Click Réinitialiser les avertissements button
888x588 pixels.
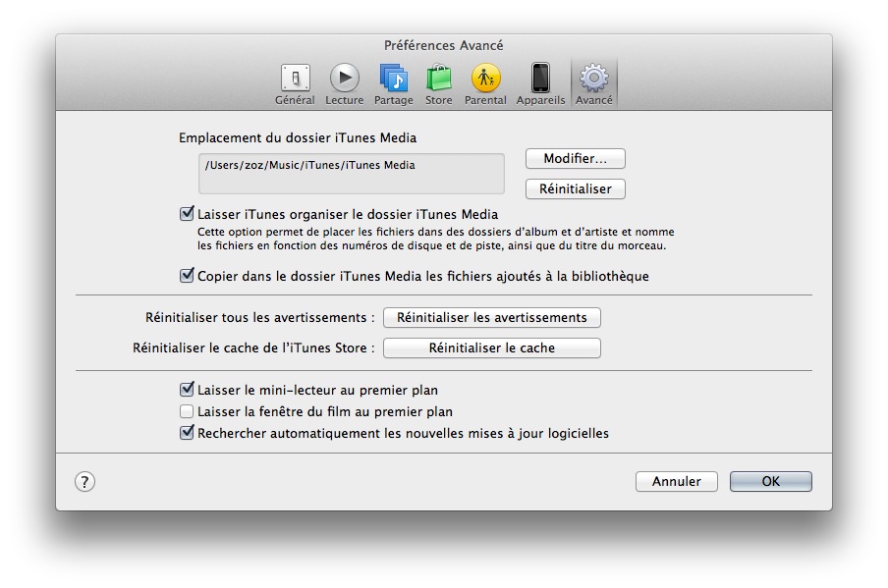tap(492, 317)
